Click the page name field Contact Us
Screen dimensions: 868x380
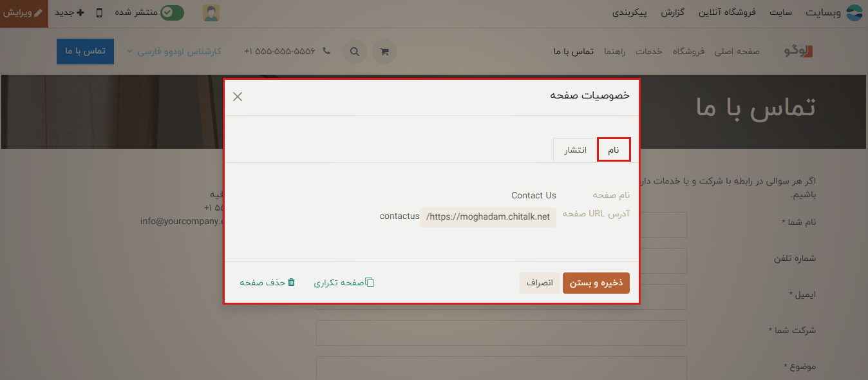(534, 195)
